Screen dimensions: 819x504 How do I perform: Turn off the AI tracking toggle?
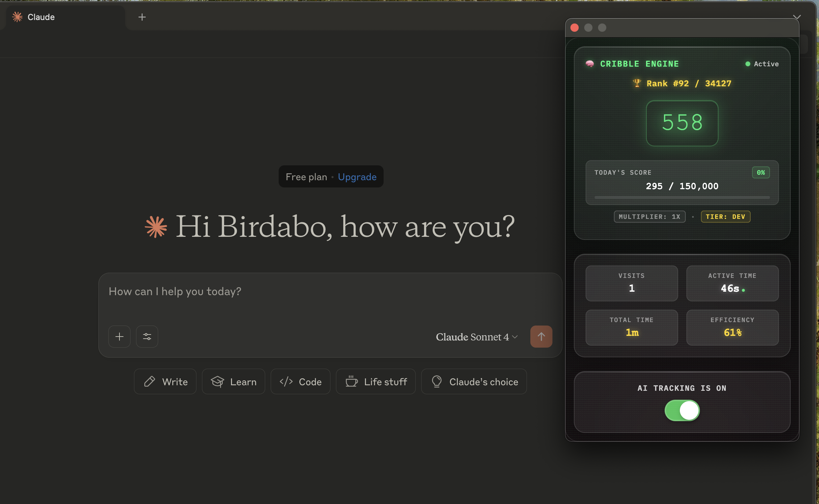[682, 410]
